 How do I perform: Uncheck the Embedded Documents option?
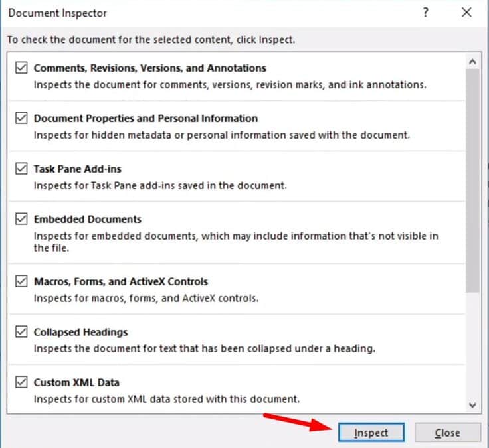coord(21,219)
